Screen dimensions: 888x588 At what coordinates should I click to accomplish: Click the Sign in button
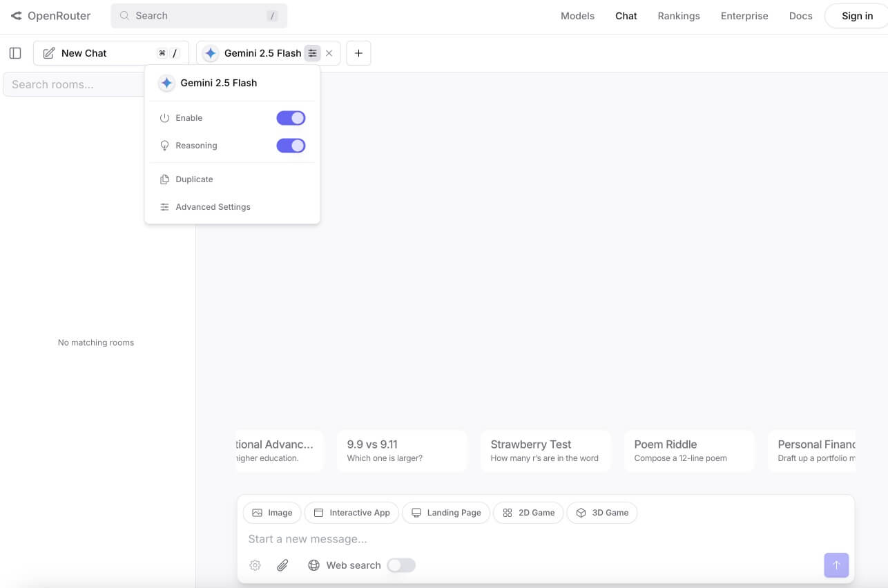click(857, 16)
